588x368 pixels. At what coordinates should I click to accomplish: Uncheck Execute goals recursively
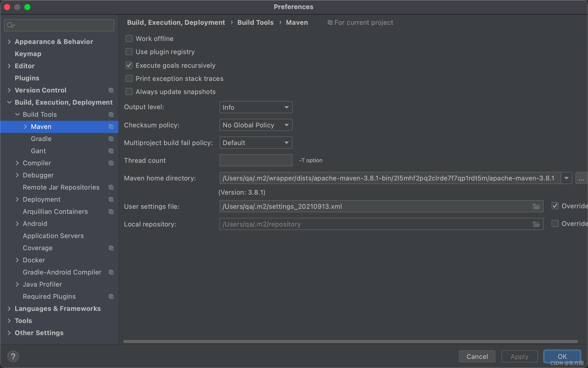(129, 65)
